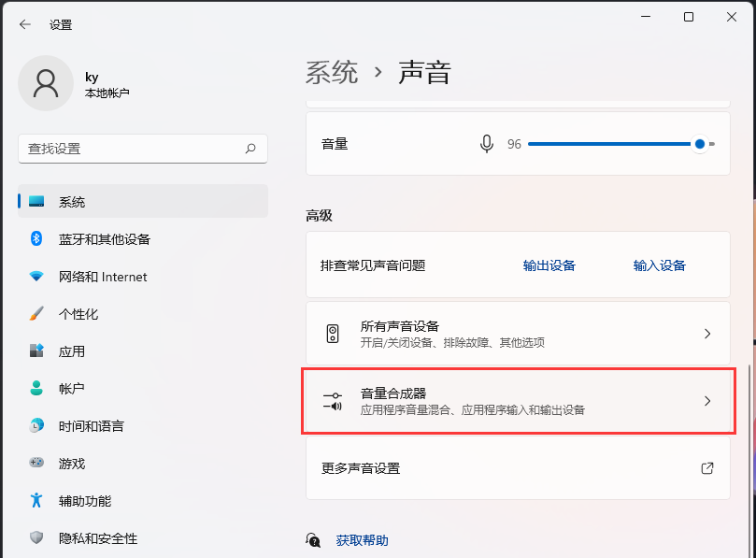The height and width of the screenshot is (558, 756).
Task: Click the microphone icon beside the volume slider
Action: 486,144
